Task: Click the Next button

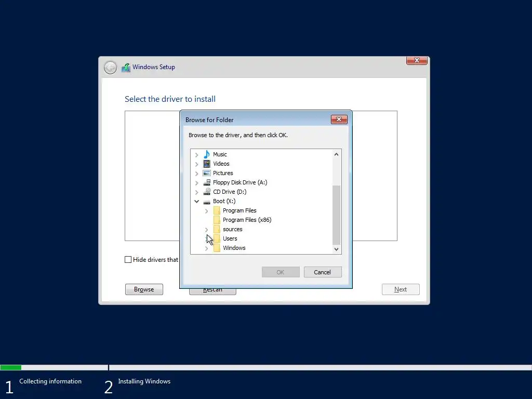Action: coord(401,289)
